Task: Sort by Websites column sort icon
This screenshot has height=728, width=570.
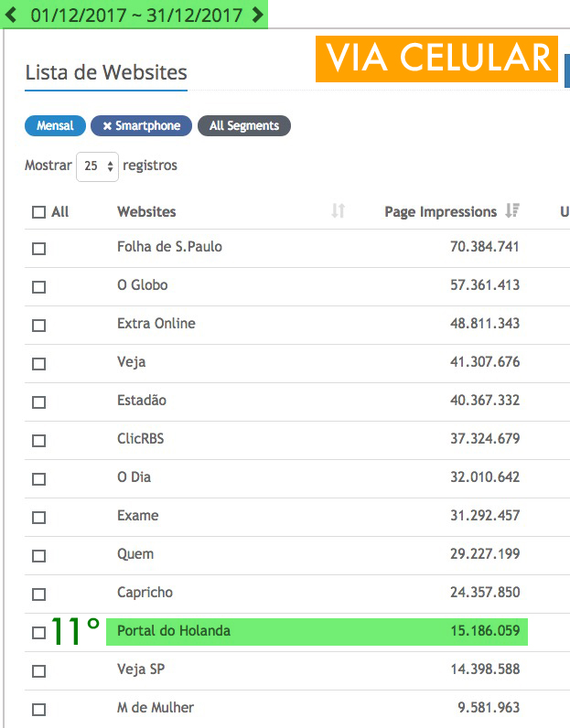Action: tap(338, 211)
